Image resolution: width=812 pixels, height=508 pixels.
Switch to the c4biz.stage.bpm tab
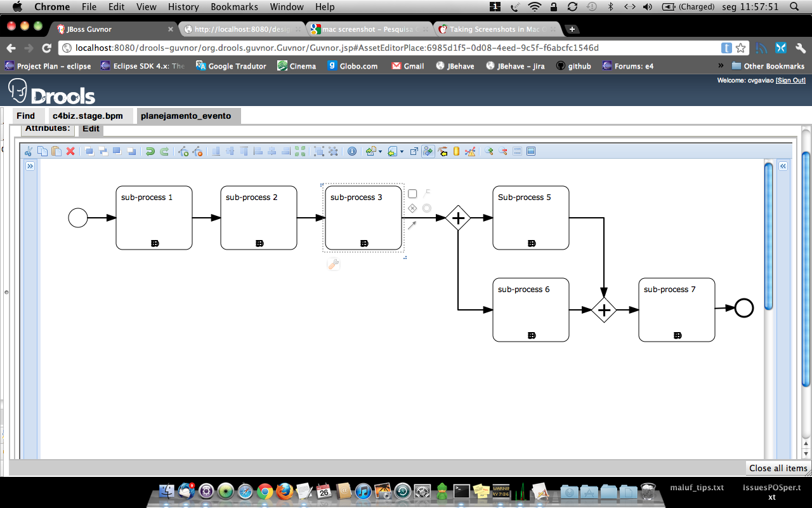88,116
